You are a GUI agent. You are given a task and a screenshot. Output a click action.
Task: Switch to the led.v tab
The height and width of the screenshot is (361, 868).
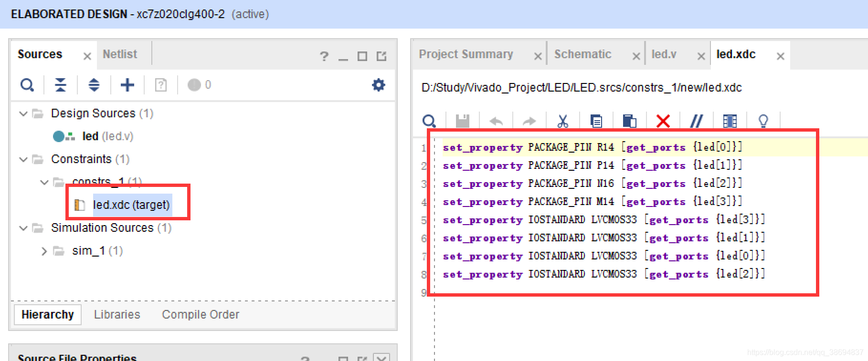tap(664, 54)
